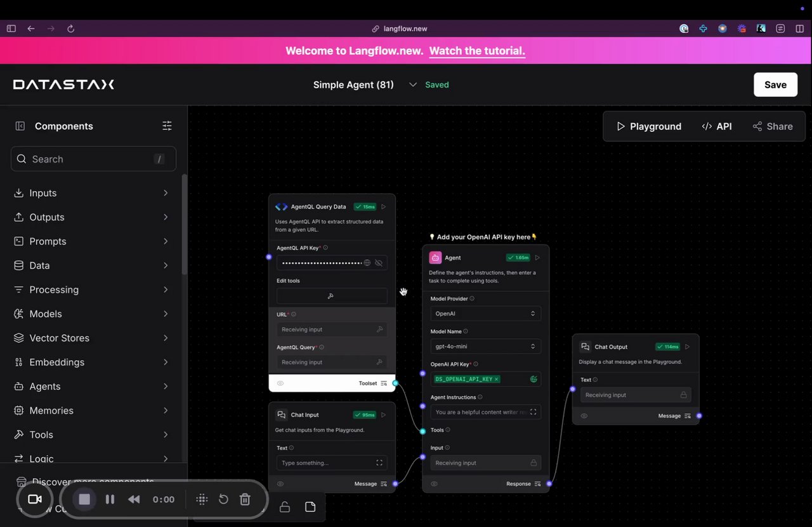
Task: Inspect the Agent Response output icon
Action: coord(538,484)
